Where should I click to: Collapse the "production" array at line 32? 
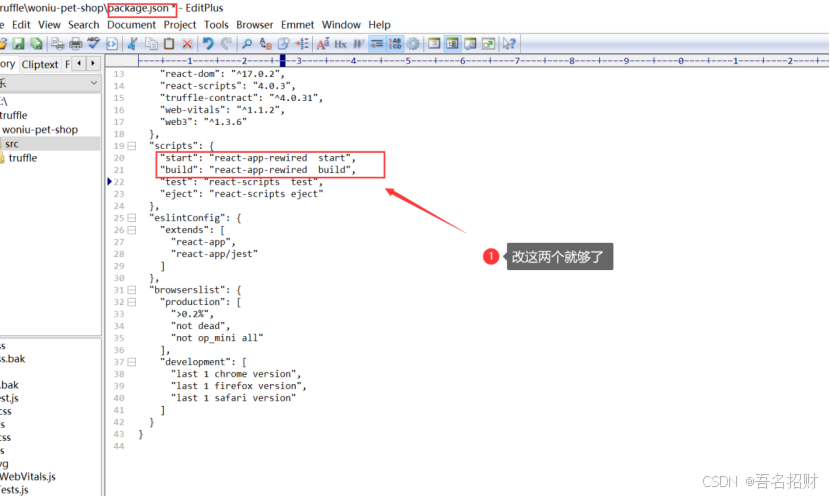132,302
